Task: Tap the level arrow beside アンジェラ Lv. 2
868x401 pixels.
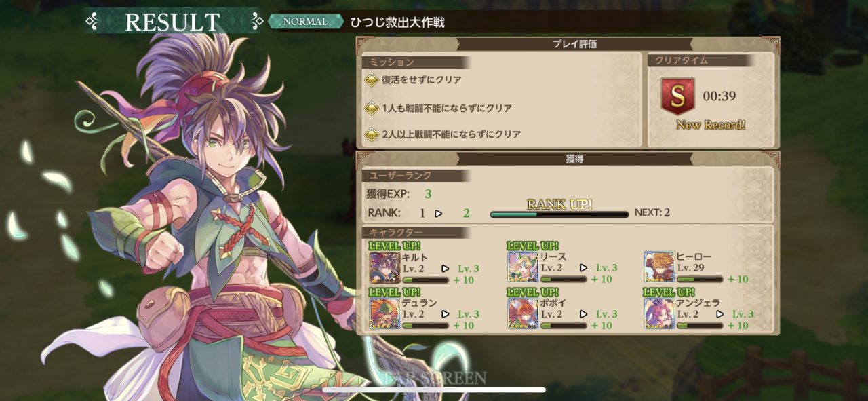Action: click(x=719, y=314)
